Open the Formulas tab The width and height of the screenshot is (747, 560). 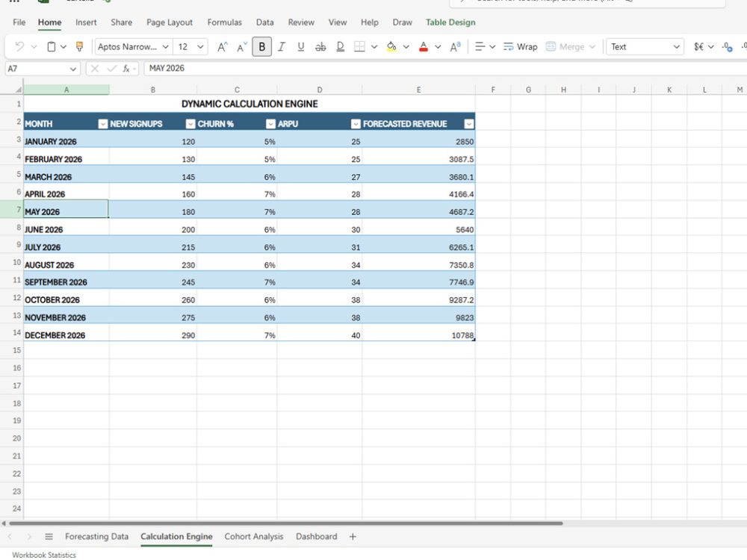pos(224,22)
